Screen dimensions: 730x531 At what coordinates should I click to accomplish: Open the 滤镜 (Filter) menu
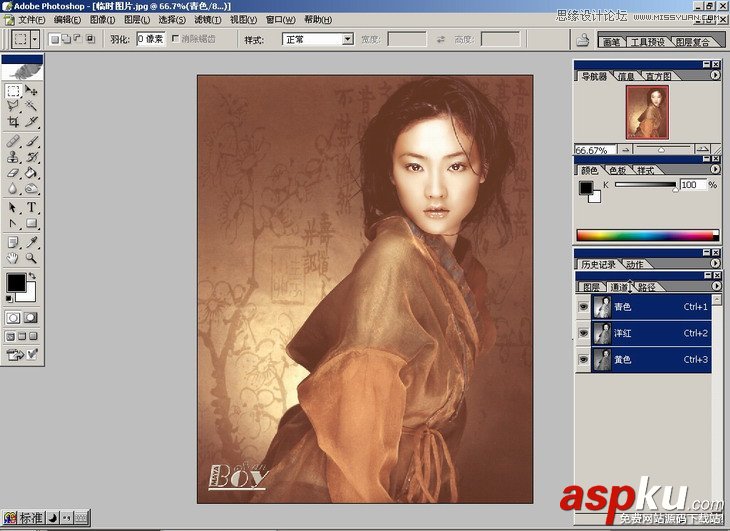(x=207, y=20)
